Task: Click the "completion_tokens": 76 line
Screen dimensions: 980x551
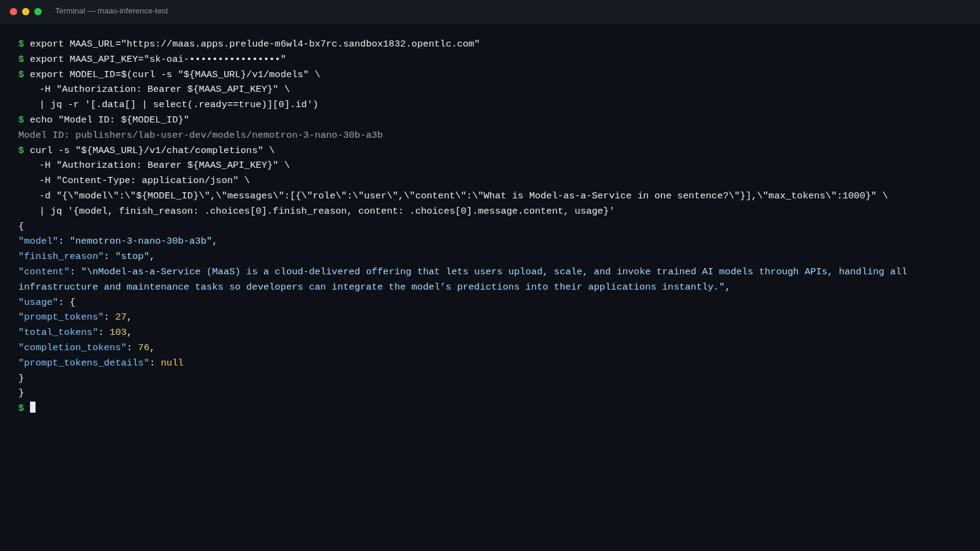Action: [x=87, y=348]
